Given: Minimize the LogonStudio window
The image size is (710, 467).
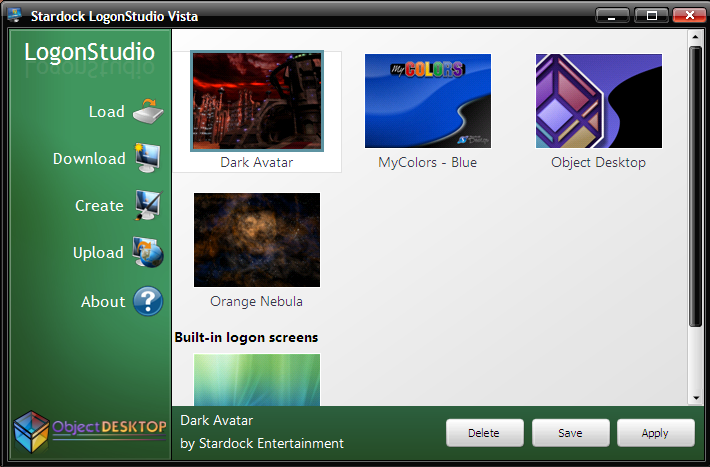Looking at the screenshot, I should (x=612, y=16).
